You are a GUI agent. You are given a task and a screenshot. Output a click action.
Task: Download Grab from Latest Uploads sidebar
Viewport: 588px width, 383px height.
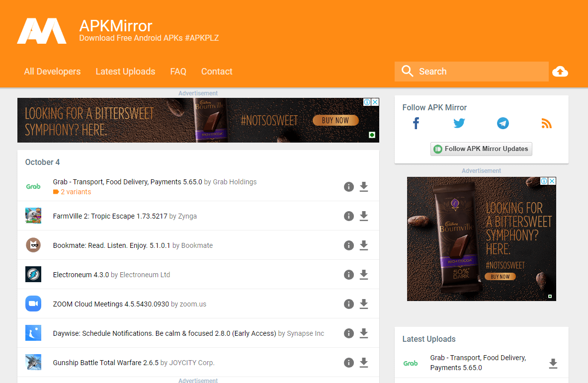coord(553,363)
